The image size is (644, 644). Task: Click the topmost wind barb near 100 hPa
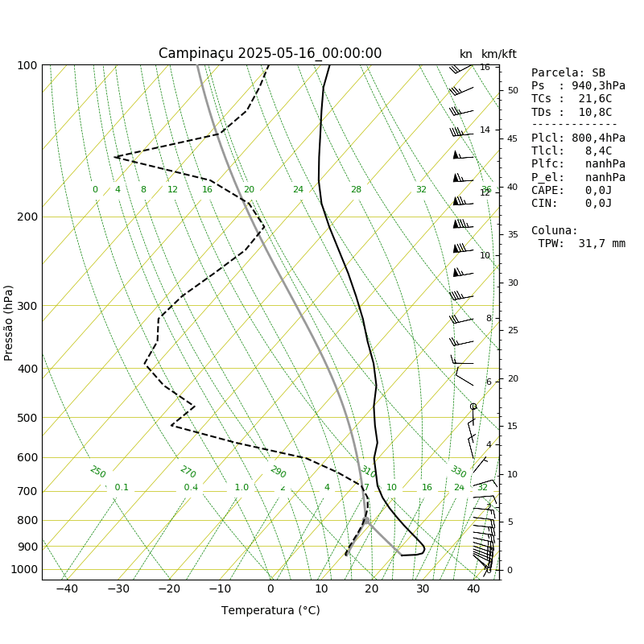tap(460, 69)
